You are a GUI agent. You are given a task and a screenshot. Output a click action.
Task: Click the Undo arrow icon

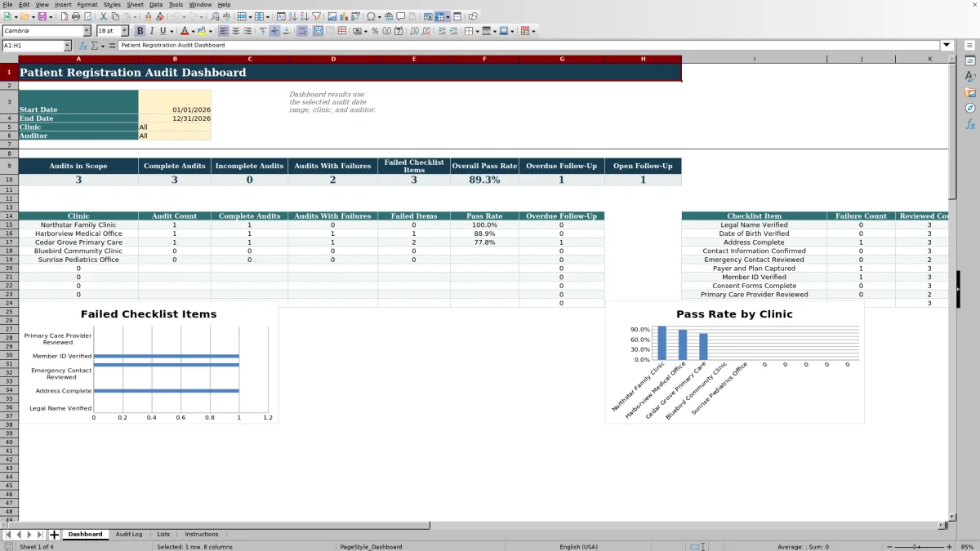tap(176, 16)
